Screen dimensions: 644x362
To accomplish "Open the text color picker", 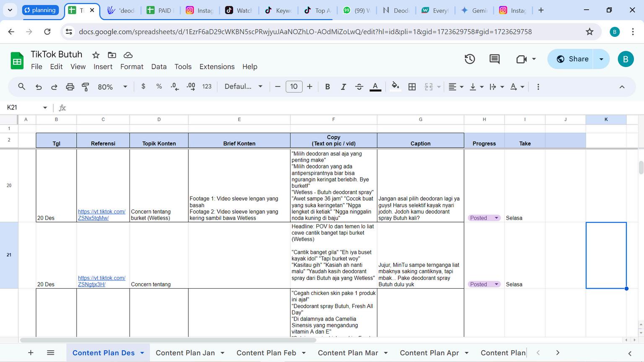I will click(x=375, y=87).
